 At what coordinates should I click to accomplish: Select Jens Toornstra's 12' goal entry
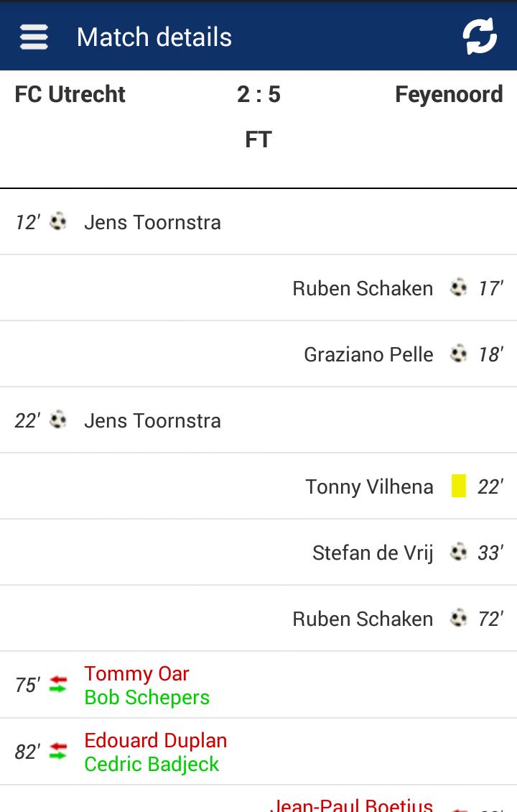pos(152,222)
